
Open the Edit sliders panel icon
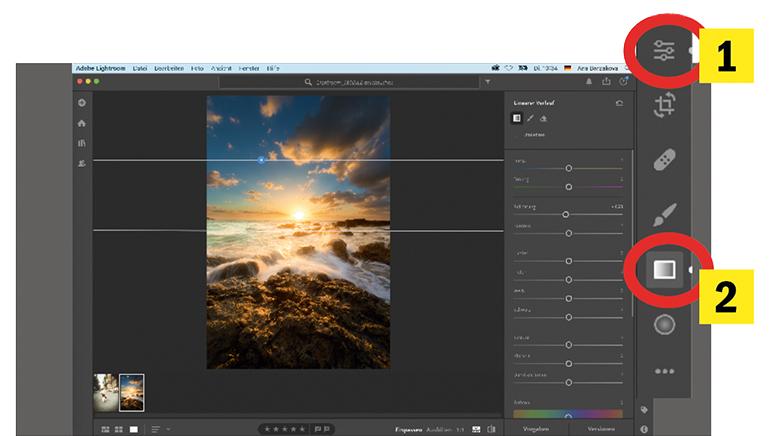(x=664, y=51)
